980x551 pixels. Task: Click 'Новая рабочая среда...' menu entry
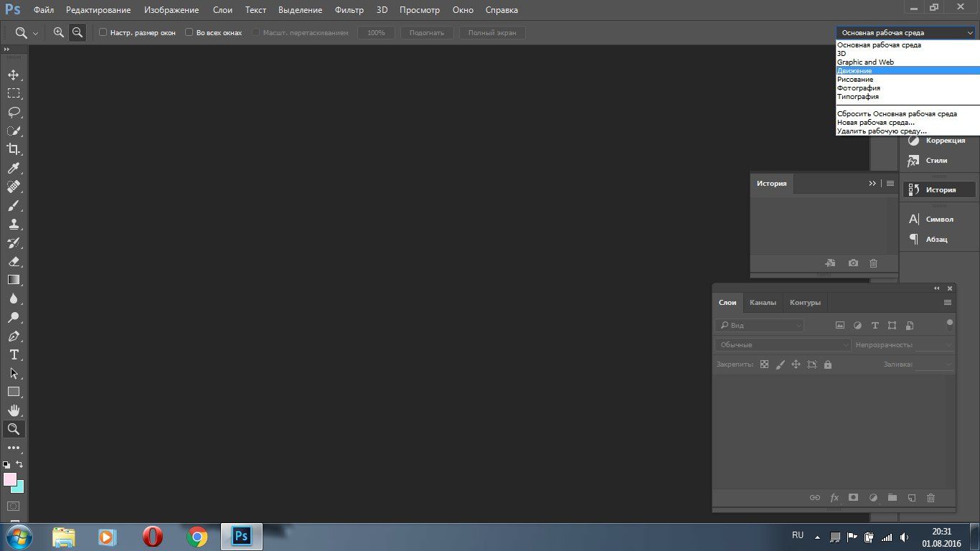908,122
